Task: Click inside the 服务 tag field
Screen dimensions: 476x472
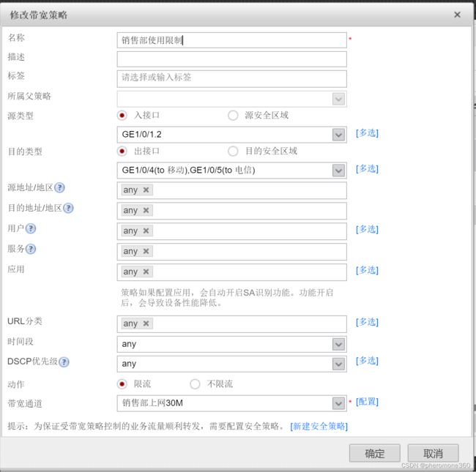Action: coord(232,252)
